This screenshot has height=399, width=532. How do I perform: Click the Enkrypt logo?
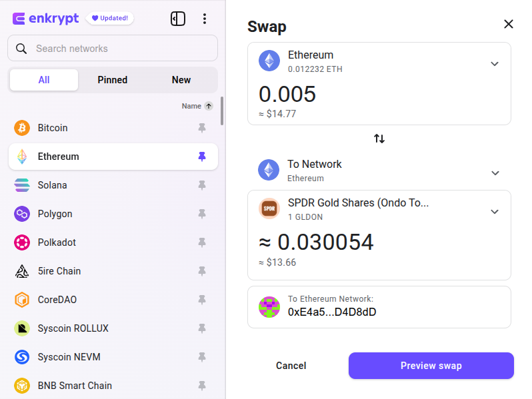pos(45,18)
